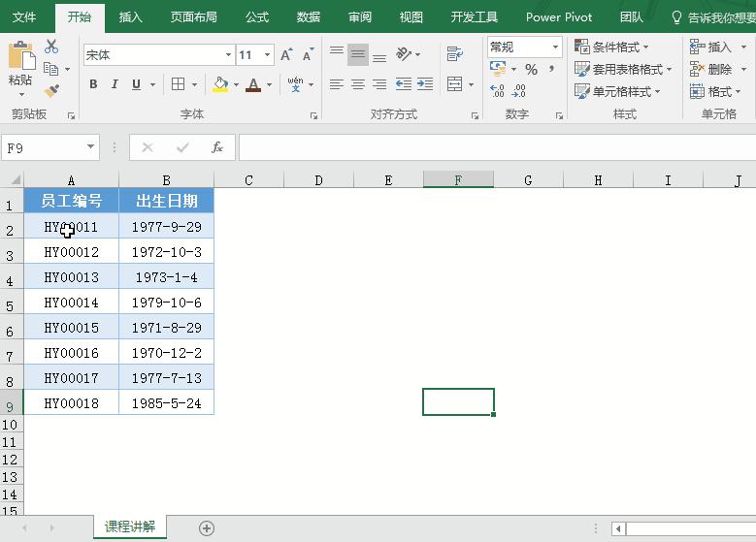The width and height of the screenshot is (756, 542).
Task: Click the select-all corner triangle
Action: pos(15,179)
